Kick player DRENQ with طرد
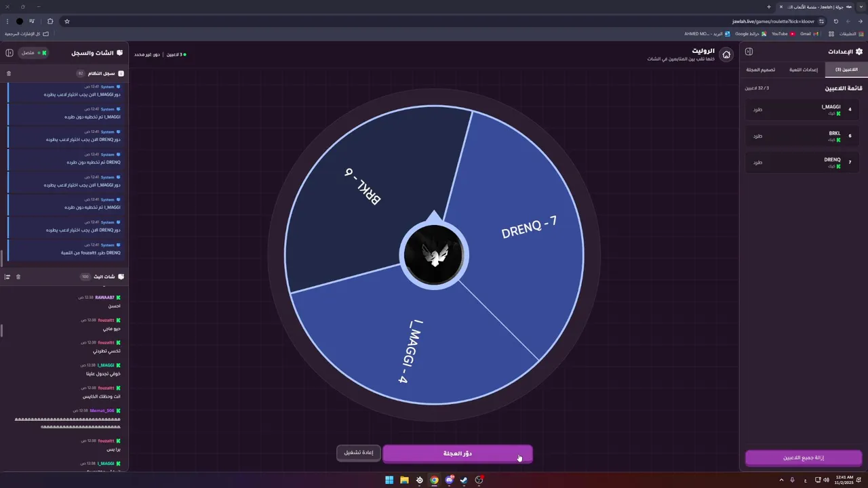 pyautogui.click(x=757, y=162)
